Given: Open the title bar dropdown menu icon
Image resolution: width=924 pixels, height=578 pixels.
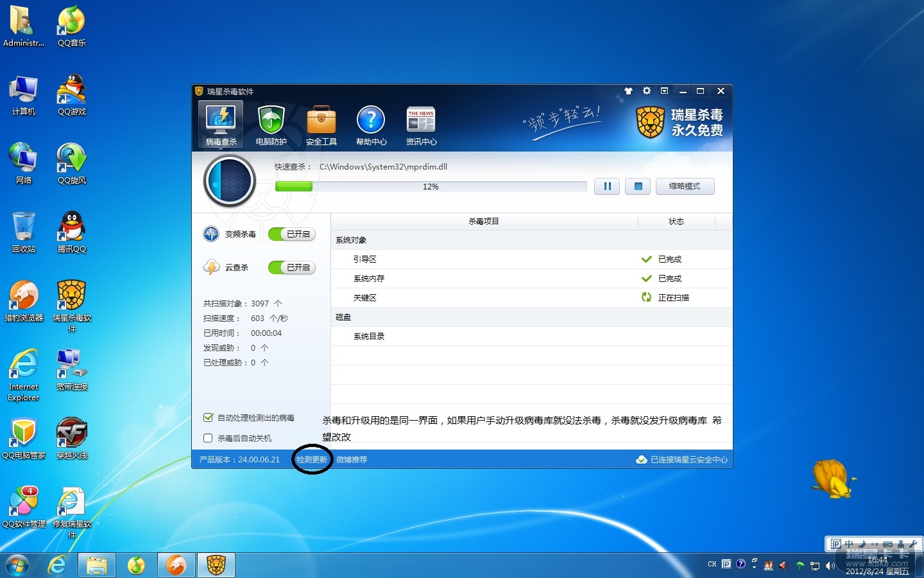Looking at the screenshot, I should (x=665, y=91).
